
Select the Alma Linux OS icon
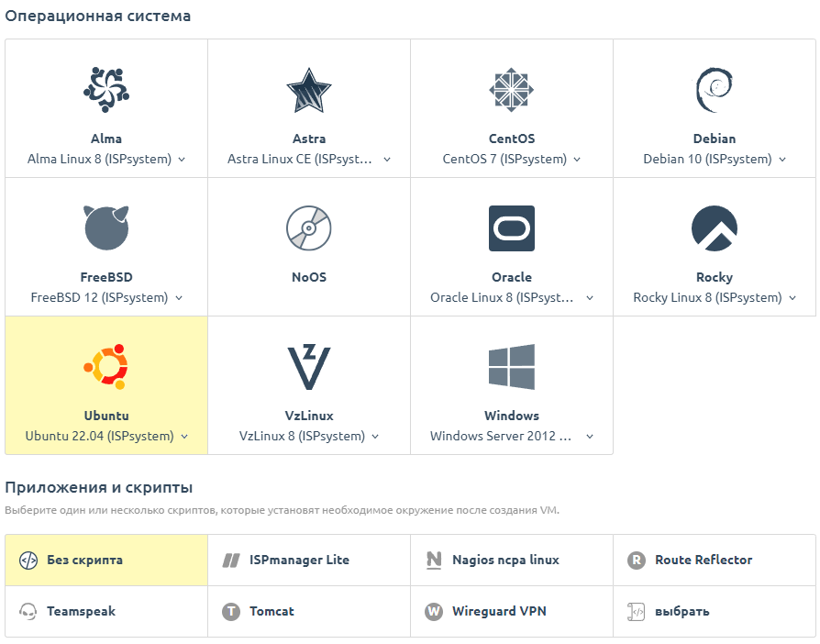[105, 90]
